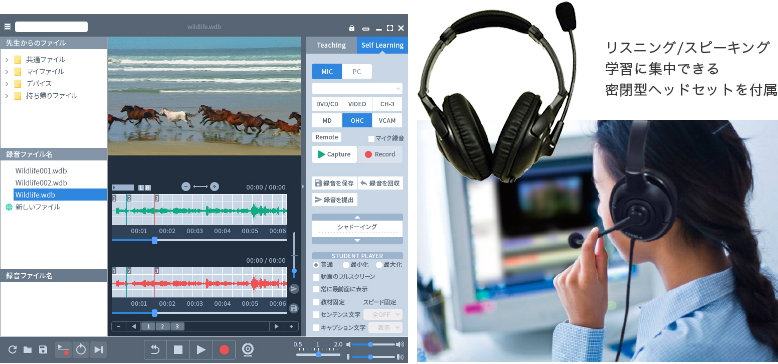778x364 pixels.
Task: Open the source dropdown below MIC/PC
Action: 357,88
